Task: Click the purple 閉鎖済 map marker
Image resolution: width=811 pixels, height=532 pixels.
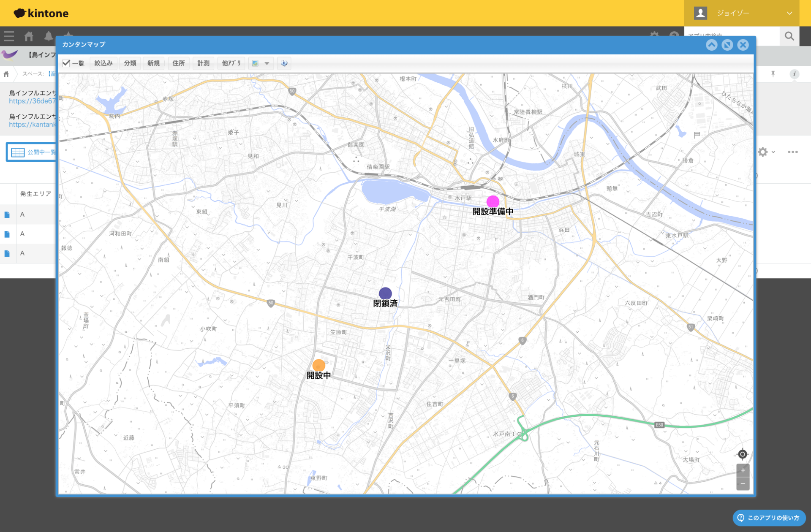Action: pyautogui.click(x=385, y=293)
